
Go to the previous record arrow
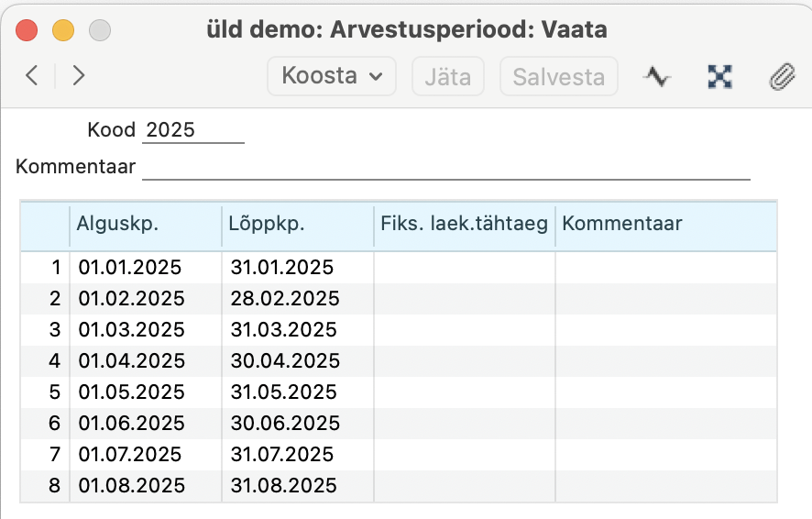point(32,75)
